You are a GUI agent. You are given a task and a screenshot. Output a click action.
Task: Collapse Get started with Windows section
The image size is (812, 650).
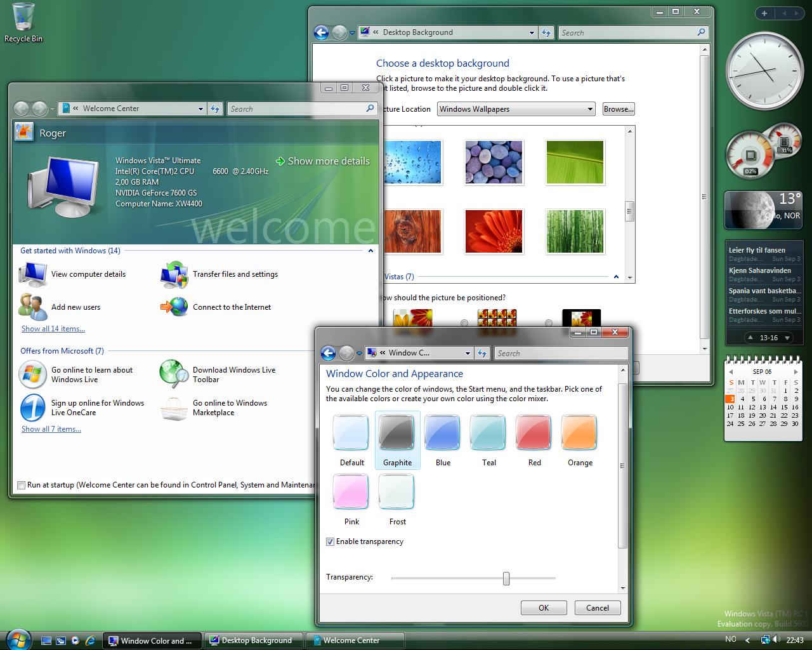point(370,251)
